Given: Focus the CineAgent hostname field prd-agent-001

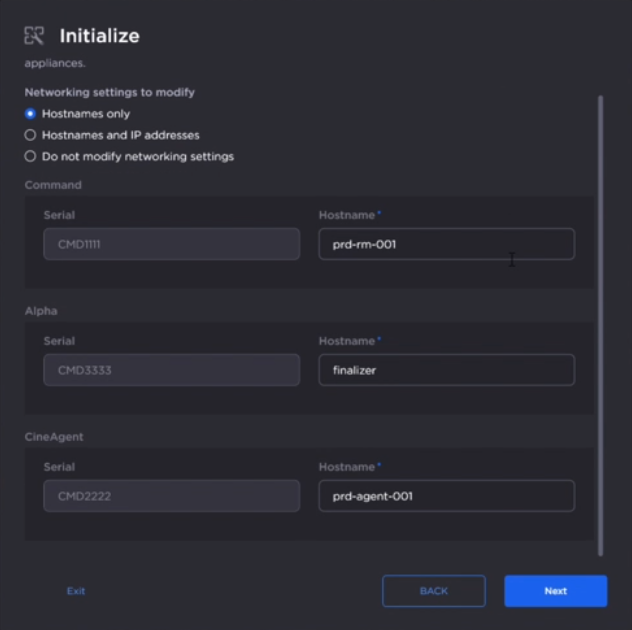Looking at the screenshot, I should 447,496.
